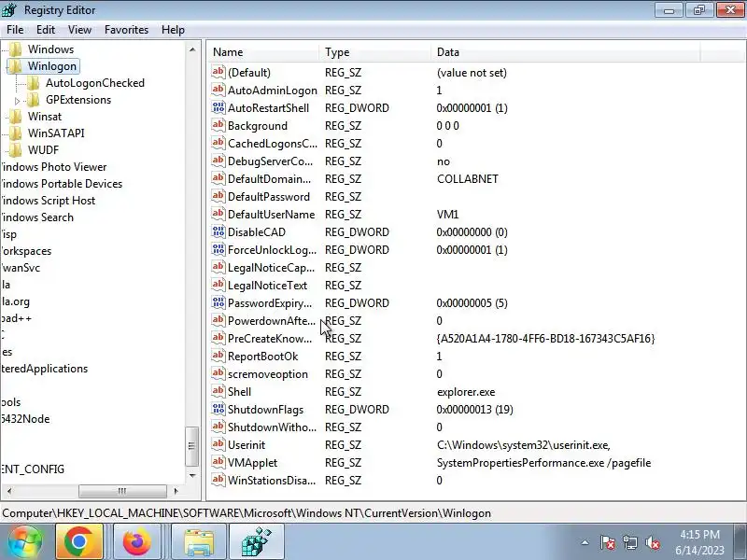This screenshot has width=747, height=560.
Task: Click the icon beside DefaultPassword
Action: pyautogui.click(x=218, y=196)
